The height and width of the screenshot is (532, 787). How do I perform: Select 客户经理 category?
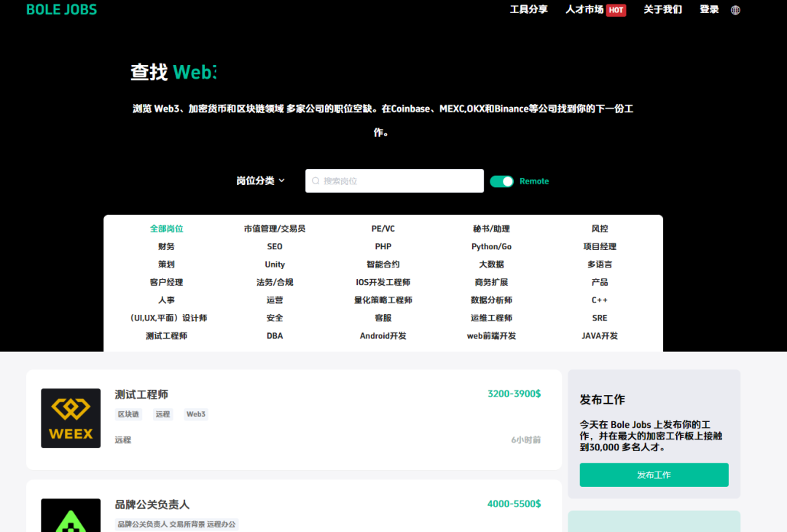(x=167, y=282)
